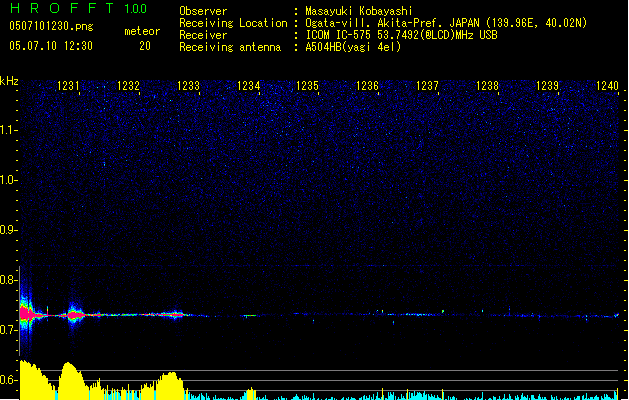Image resolution: width=629 pixels, height=400 pixels.
Task: Click the 1237 time axis marker
Action: (427, 86)
